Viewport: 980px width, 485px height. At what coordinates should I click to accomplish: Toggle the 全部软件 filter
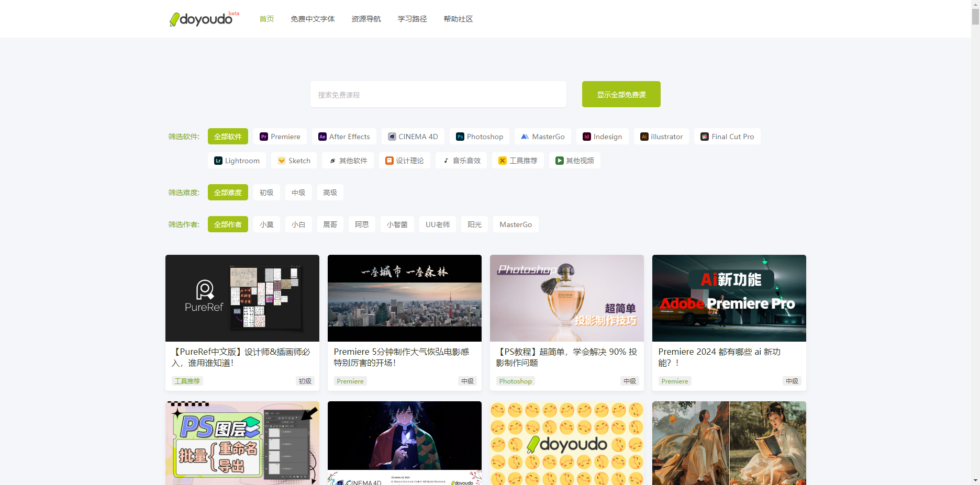(228, 137)
